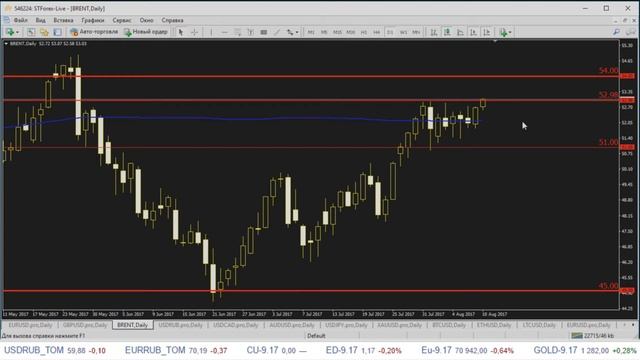Open the Сервис menu
Viewport: 640px width, 360px height.
pyautogui.click(x=122, y=20)
